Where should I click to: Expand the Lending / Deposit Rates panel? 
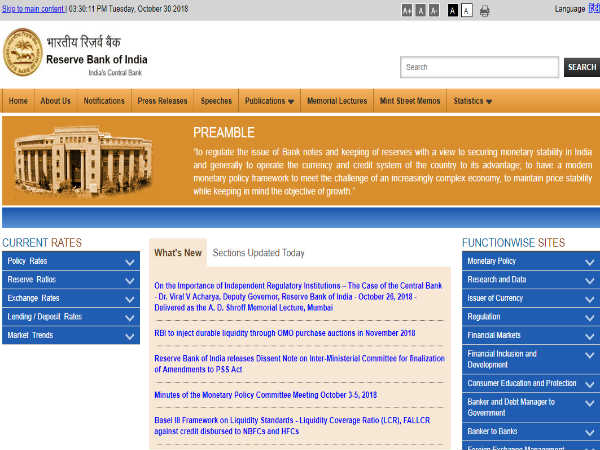71,317
